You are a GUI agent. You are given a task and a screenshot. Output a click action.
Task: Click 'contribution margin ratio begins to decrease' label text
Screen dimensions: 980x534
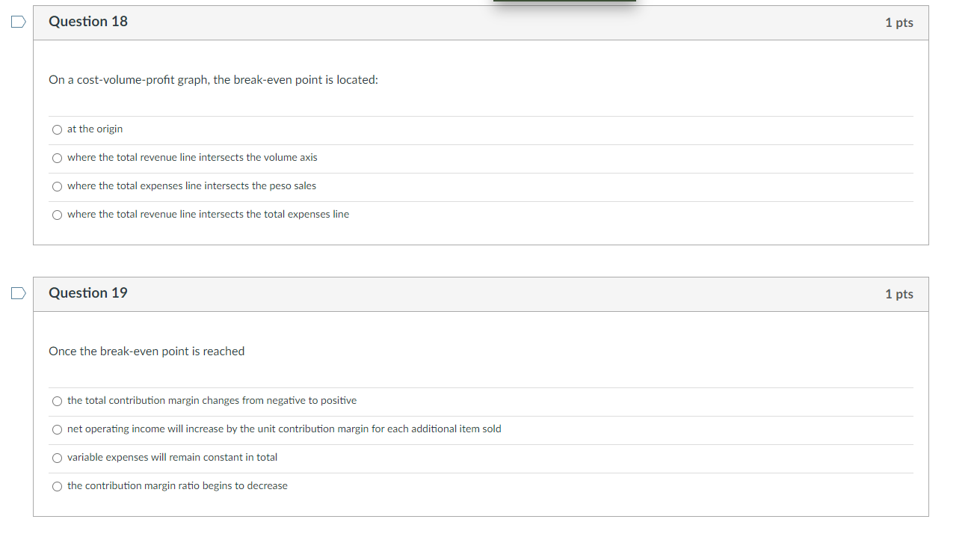coord(177,486)
